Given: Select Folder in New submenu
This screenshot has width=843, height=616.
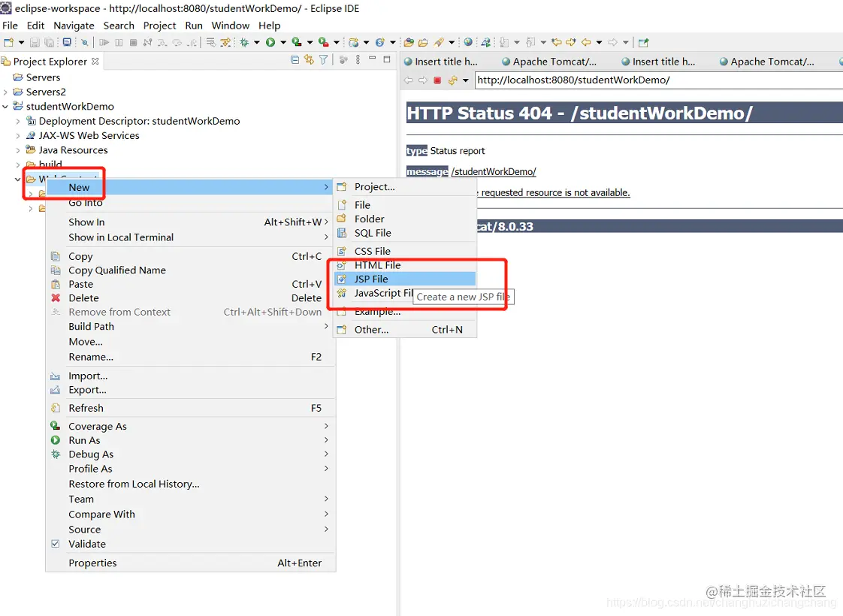Looking at the screenshot, I should point(405,219).
